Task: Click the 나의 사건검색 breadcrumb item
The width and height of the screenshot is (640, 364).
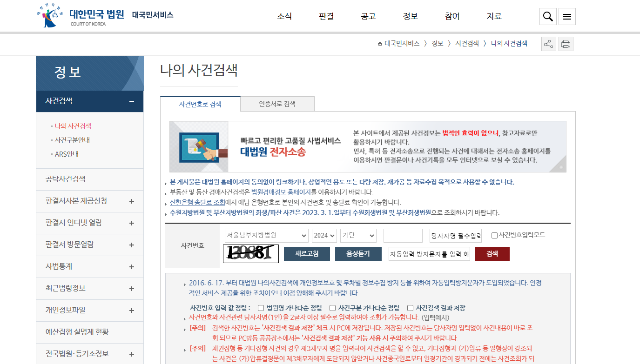Action: pos(509,44)
